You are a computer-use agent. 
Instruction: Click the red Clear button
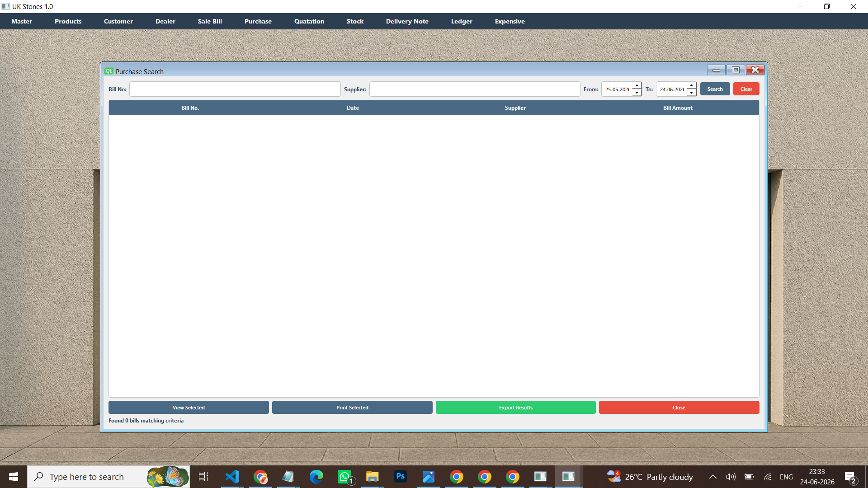pos(746,89)
